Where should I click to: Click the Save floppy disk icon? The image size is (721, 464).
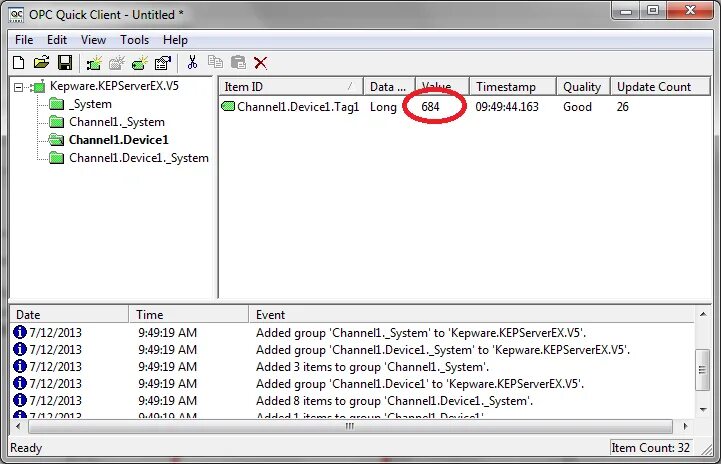coord(65,63)
